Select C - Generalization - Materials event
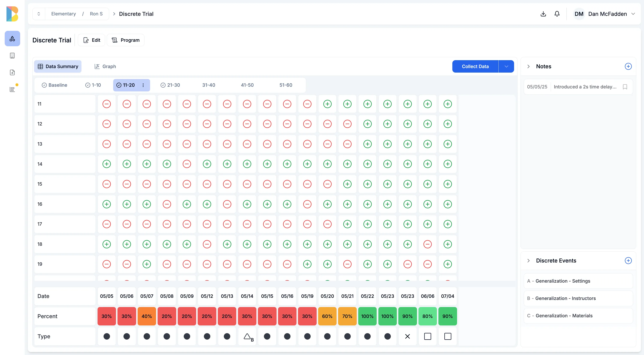The width and height of the screenshot is (644, 355). click(578, 316)
